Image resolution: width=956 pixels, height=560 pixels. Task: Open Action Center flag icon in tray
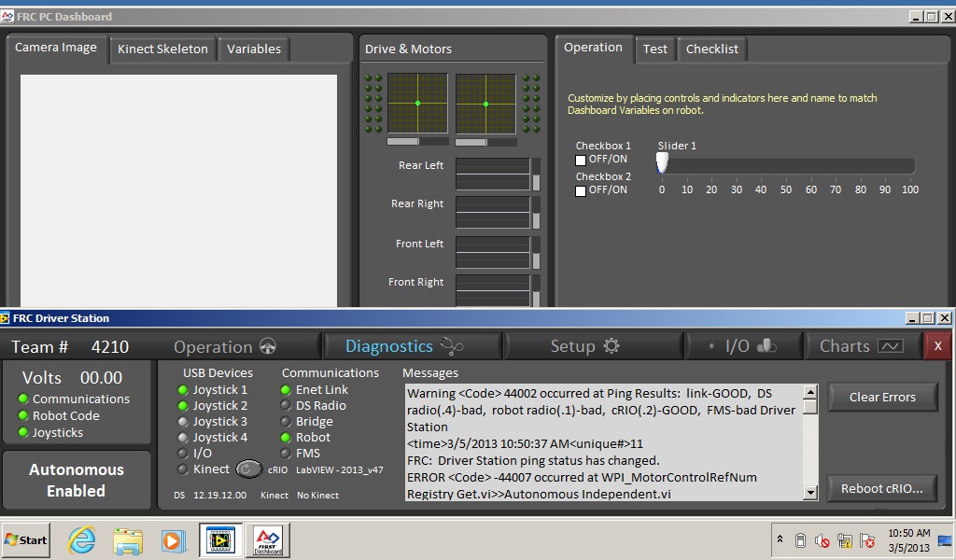point(866,540)
